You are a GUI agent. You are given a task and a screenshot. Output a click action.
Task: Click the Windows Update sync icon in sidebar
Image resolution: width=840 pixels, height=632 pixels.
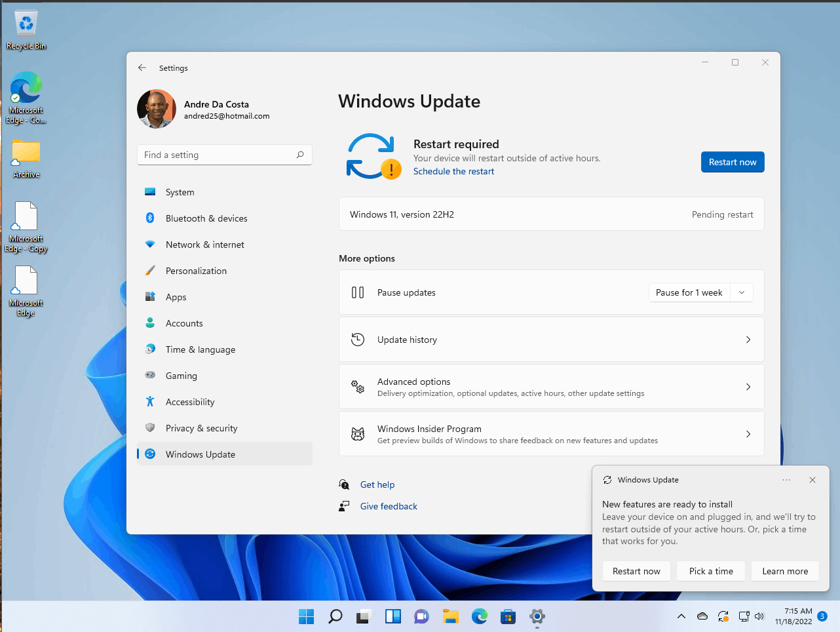pyautogui.click(x=150, y=454)
